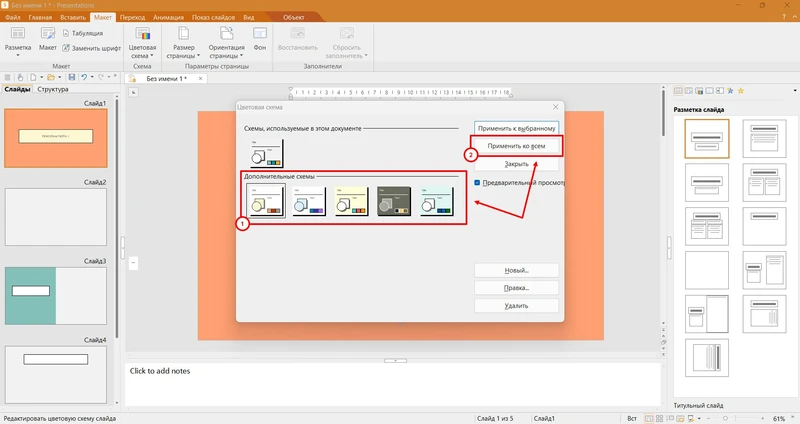Click the Макет master icon in ribbon

point(47,40)
